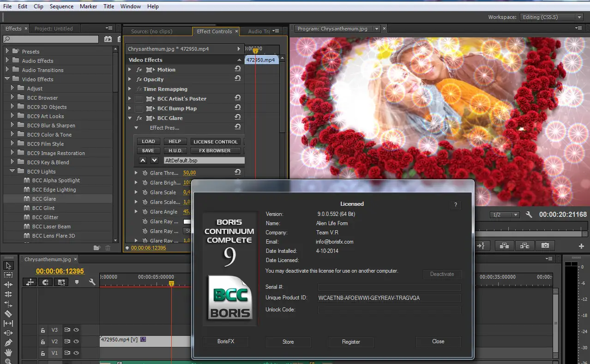Open the Workspace dropdown
The height and width of the screenshot is (364, 590).
click(x=551, y=17)
